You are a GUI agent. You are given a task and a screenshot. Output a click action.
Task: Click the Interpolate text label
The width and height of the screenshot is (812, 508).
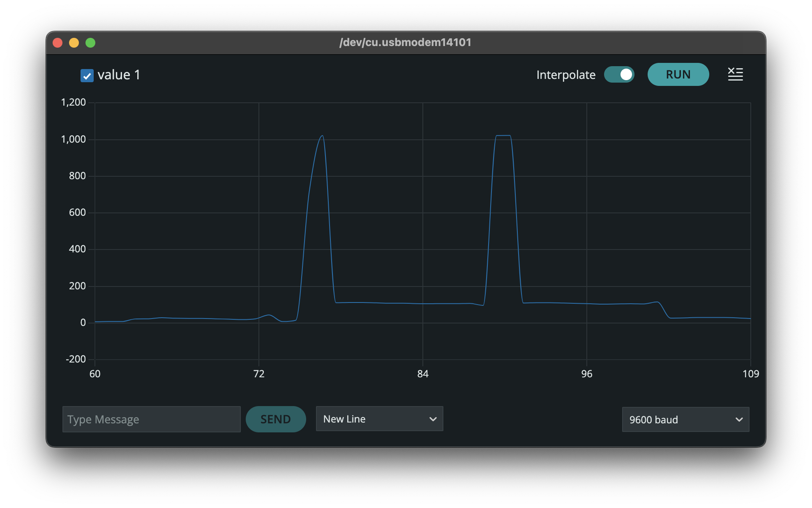point(565,75)
